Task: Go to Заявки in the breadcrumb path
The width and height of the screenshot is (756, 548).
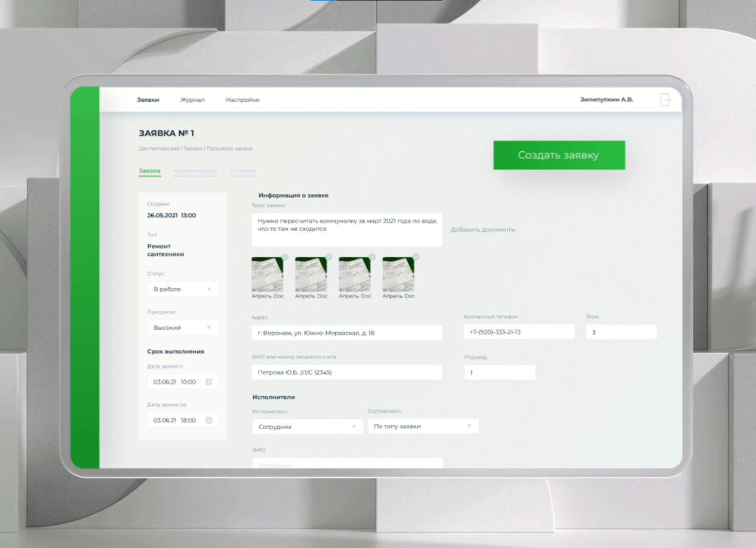Action: coord(193,148)
